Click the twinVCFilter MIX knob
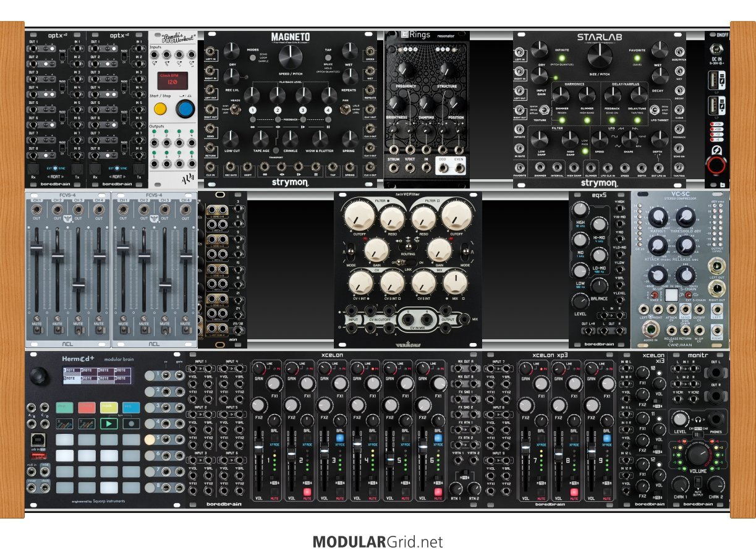This screenshot has height=555, width=756. [x=456, y=283]
